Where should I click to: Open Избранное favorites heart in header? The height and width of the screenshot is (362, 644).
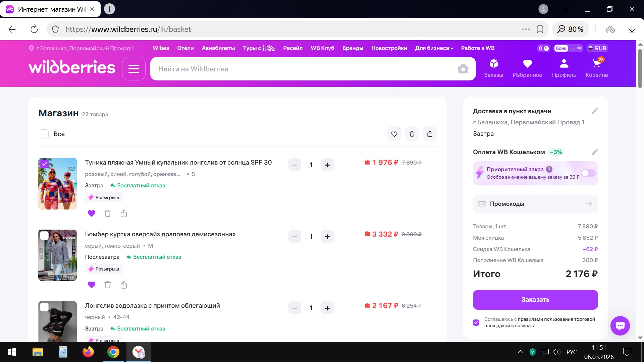pos(527,64)
